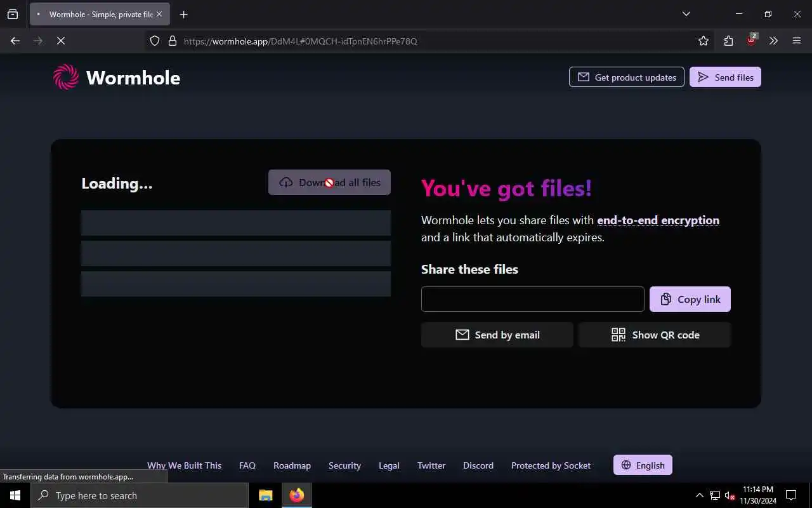Viewport: 812px width, 508px height.
Task: Click Firefox icon in taskbar
Action: click(297, 495)
